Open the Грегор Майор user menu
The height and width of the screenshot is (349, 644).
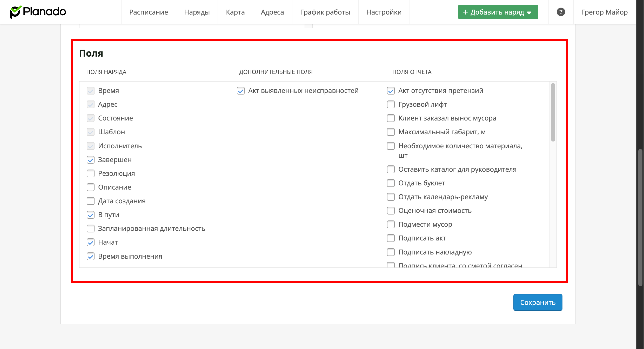604,12
